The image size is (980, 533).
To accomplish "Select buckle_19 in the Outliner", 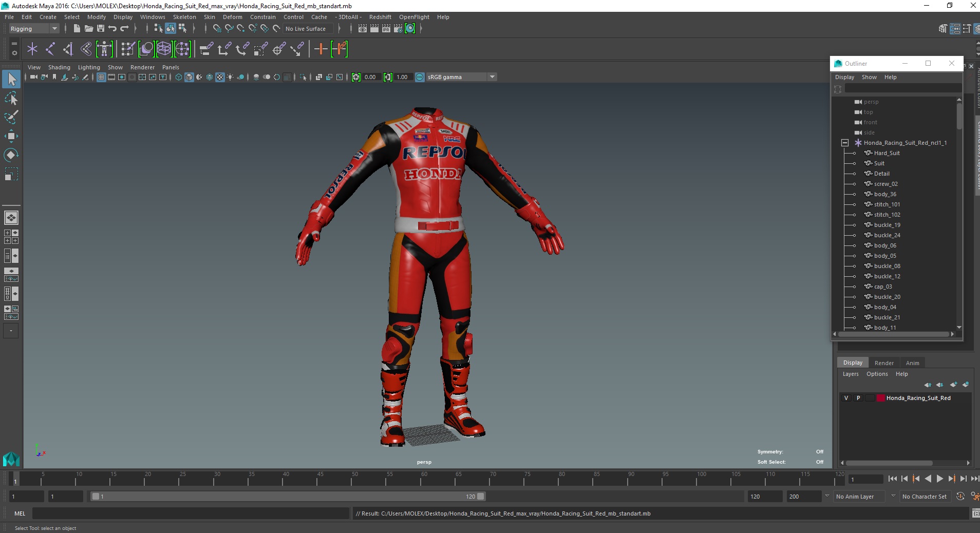I will tap(887, 225).
